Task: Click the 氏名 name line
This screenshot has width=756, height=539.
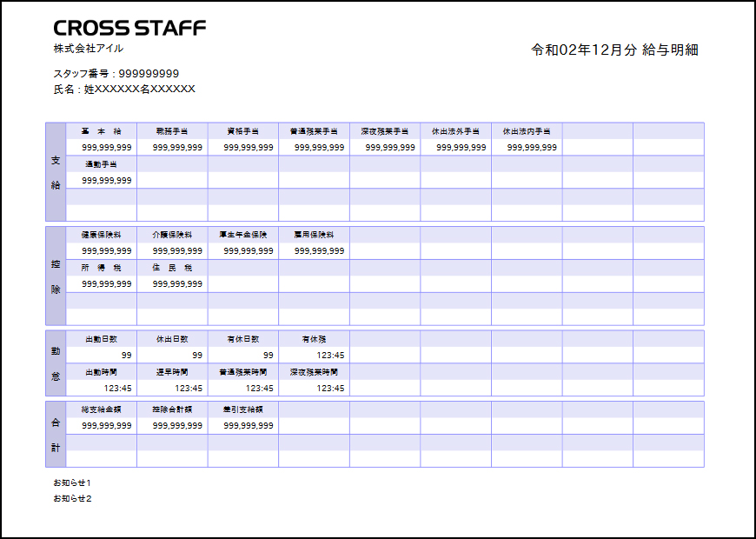Action: click(124, 90)
